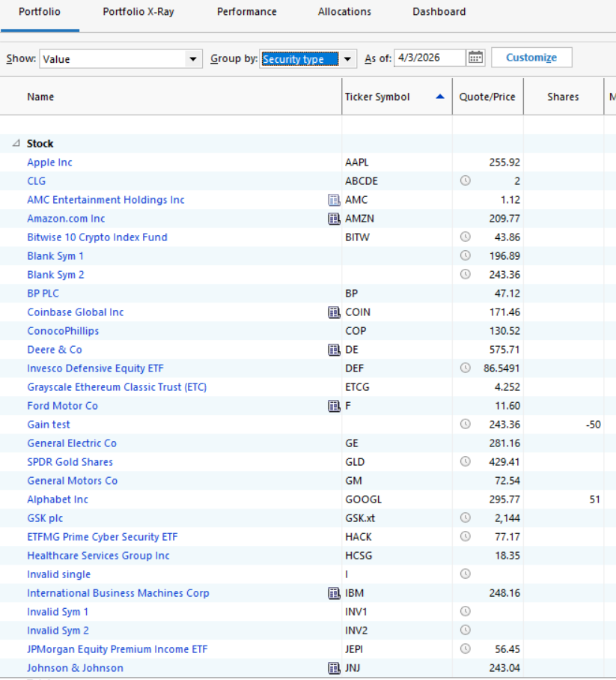Open the Apple Inc security link
The width and height of the screenshot is (616, 680).
(x=49, y=163)
